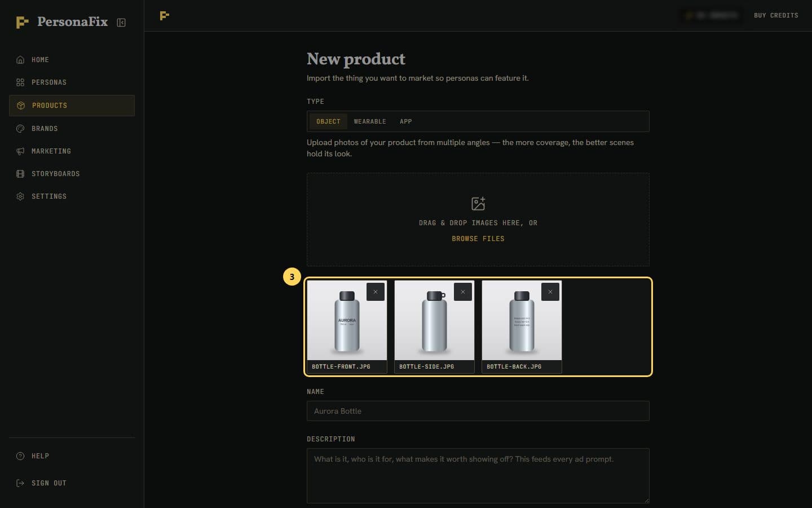This screenshot has width=812, height=508.
Task: Navigate to Brands
Action: click(72, 129)
